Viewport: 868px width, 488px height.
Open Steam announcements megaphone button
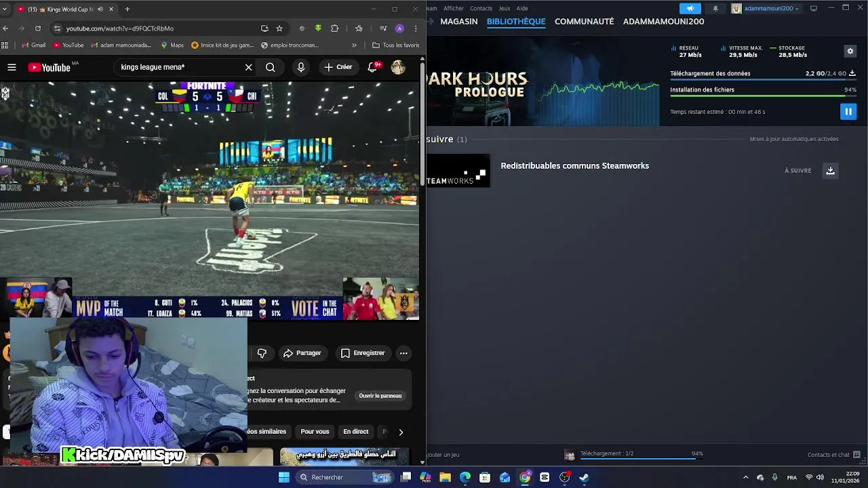tap(690, 8)
